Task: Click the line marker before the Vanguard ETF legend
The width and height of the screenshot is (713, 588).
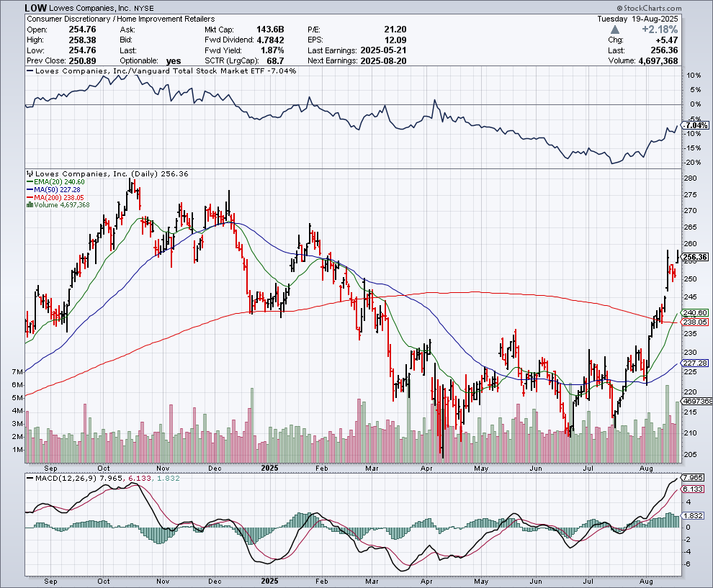Action: tap(30, 71)
